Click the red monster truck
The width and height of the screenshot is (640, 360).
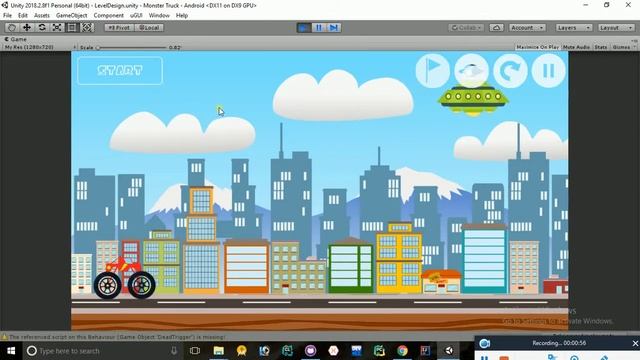pos(124,278)
